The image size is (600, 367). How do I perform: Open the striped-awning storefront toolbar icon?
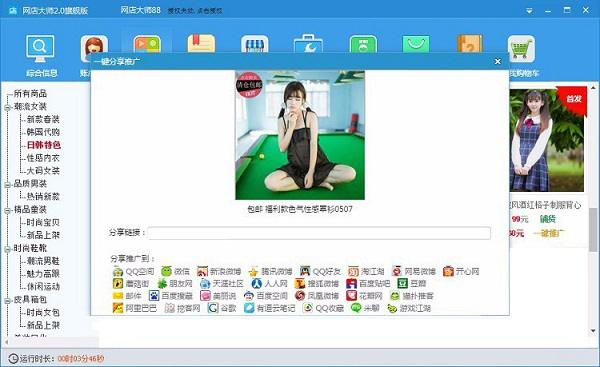(255, 44)
